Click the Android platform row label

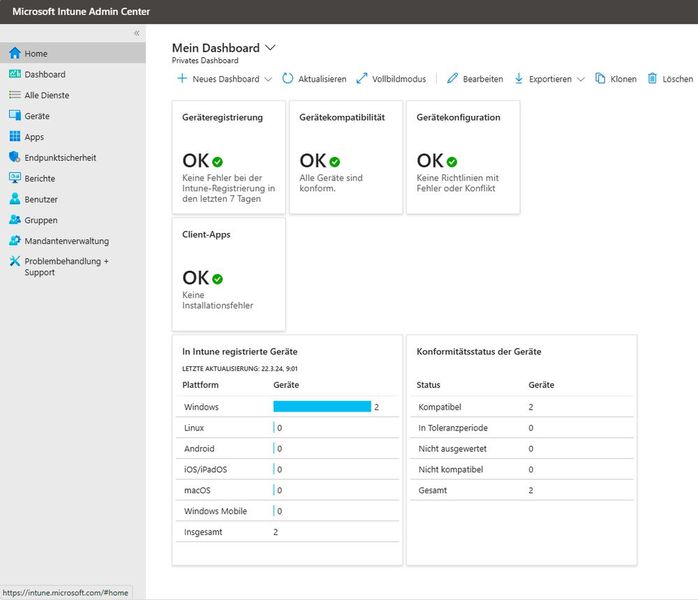(x=199, y=449)
